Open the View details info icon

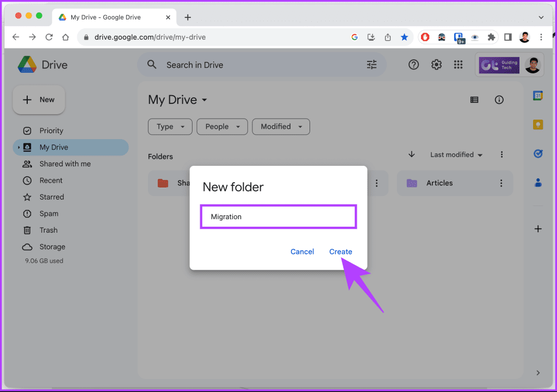click(499, 99)
